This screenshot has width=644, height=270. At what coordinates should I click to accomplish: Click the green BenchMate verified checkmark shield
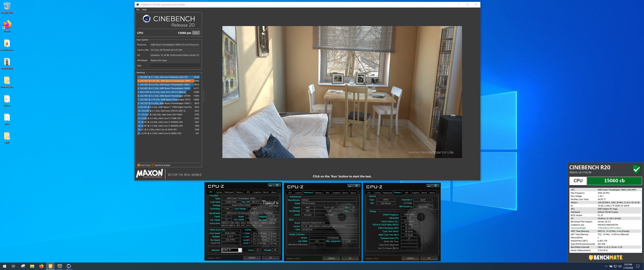637,169
